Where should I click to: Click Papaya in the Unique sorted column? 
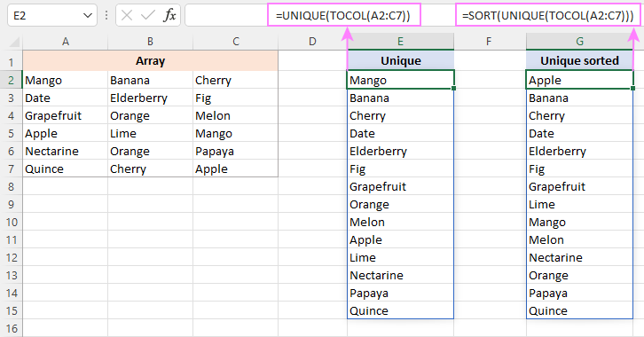coord(579,293)
